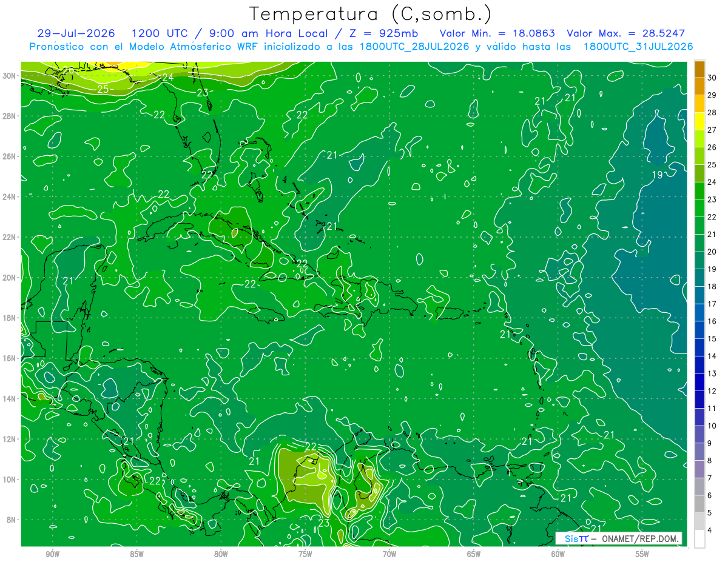This screenshot has width=728, height=562.
Task: Select pressure level "Z = 925mb"
Action: click(381, 33)
